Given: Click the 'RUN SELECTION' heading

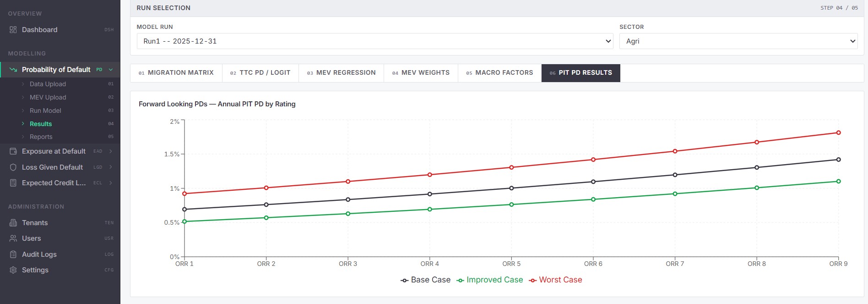Looking at the screenshot, I should tap(163, 8).
